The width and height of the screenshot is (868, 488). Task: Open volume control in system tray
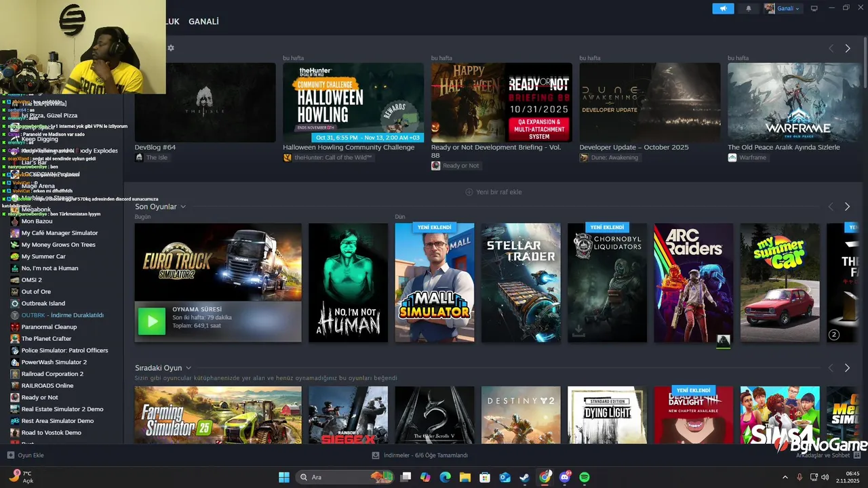[825, 477]
